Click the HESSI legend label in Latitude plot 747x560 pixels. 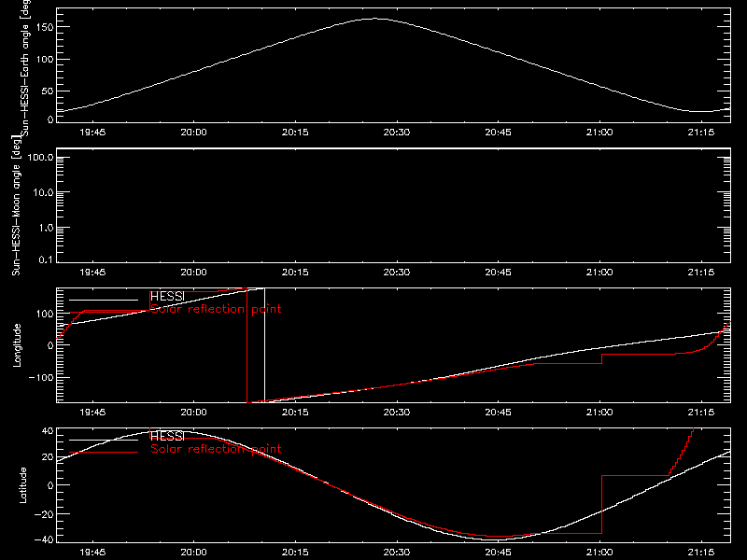[167, 436]
